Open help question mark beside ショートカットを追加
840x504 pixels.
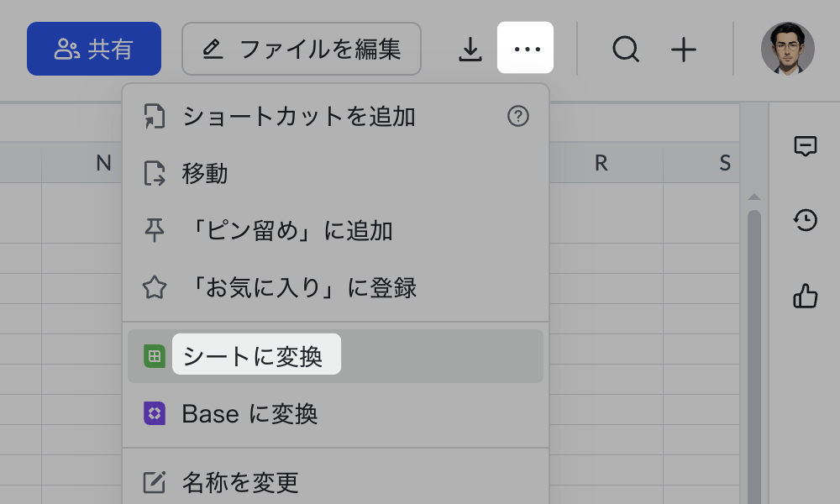point(518,116)
